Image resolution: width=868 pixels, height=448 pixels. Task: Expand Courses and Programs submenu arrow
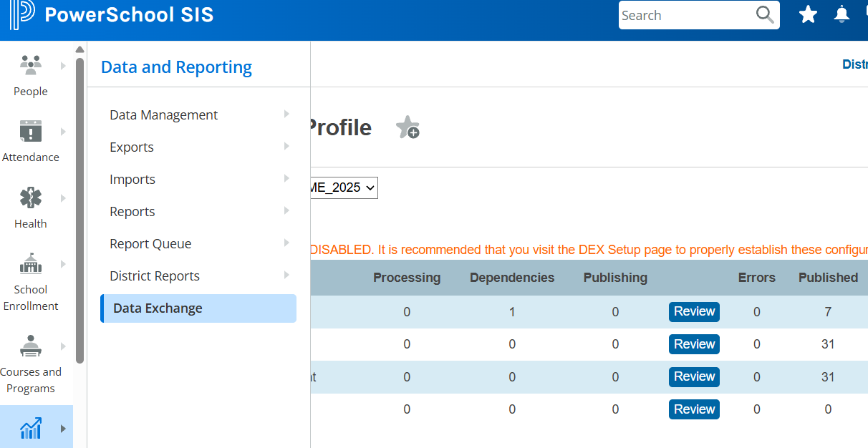(x=62, y=346)
